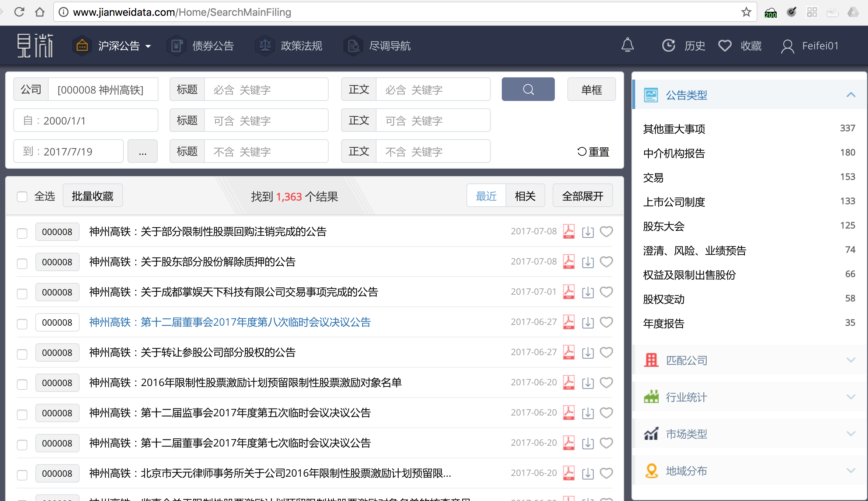This screenshot has height=501, width=868.
Task: Open PDF for 关于股东部分股份解除质押的公告
Action: click(x=568, y=262)
